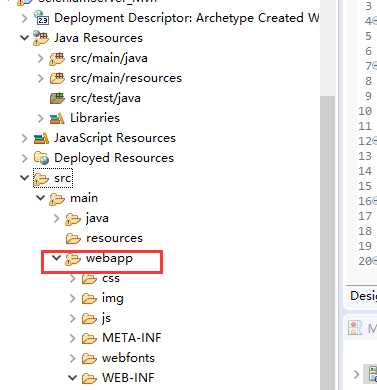377x390 pixels.
Task: Expand the Libraries node
Action: 40,118
